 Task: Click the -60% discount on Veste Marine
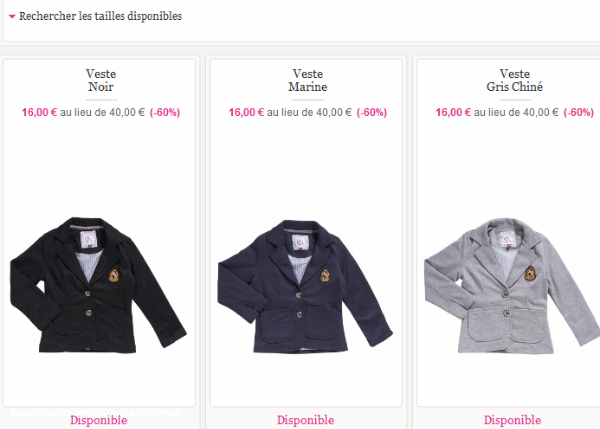pyautogui.click(x=372, y=113)
